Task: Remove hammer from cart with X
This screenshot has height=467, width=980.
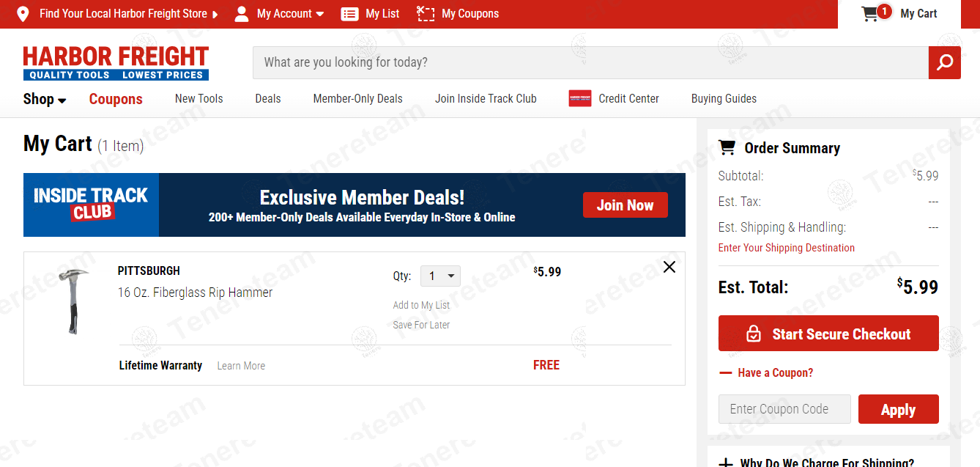Action: pyautogui.click(x=669, y=267)
